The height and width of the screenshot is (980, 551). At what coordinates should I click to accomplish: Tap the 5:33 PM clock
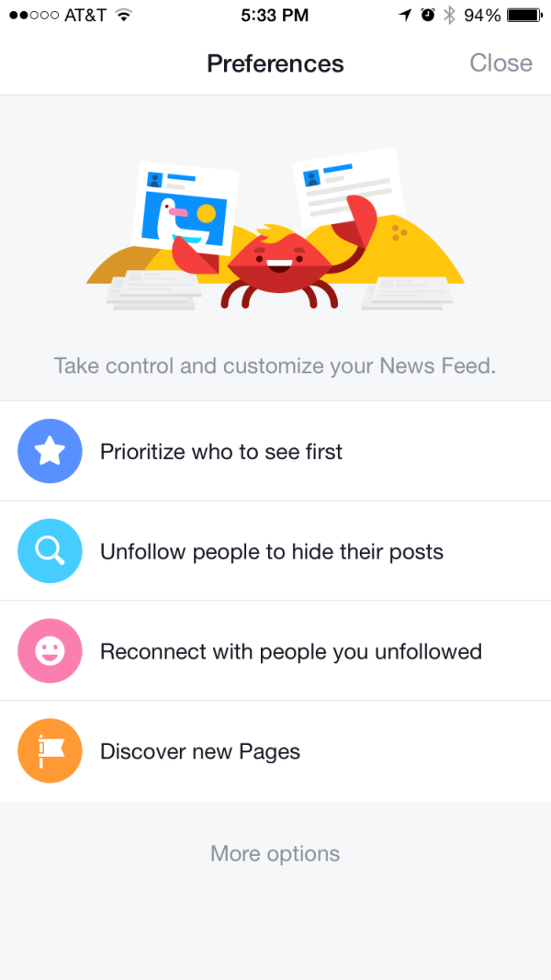[275, 16]
